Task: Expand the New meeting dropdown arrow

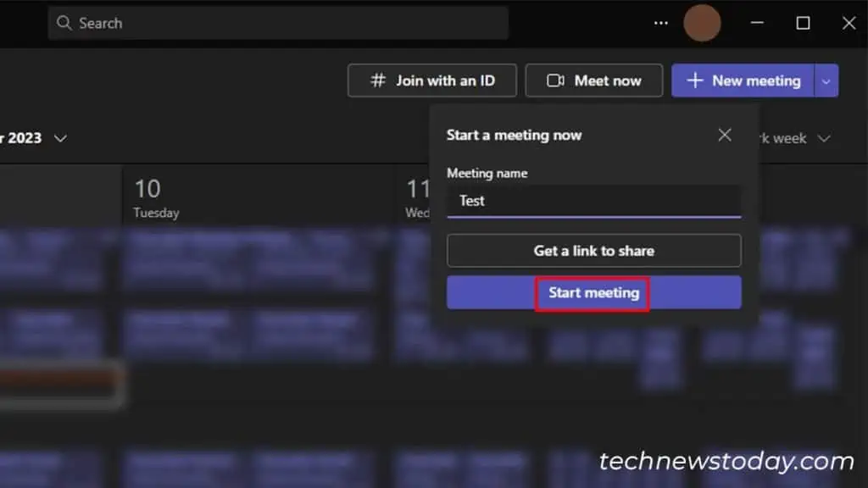Action: pos(825,80)
